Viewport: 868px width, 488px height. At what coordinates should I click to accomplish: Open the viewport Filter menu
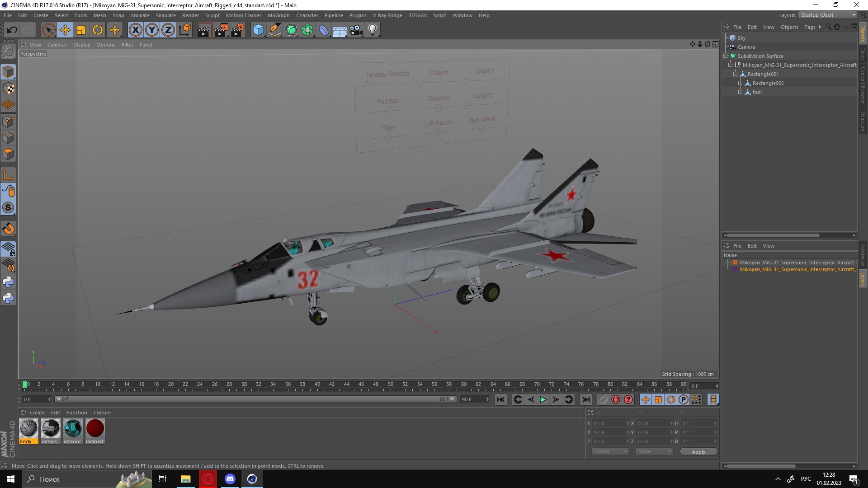coord(127,45)
